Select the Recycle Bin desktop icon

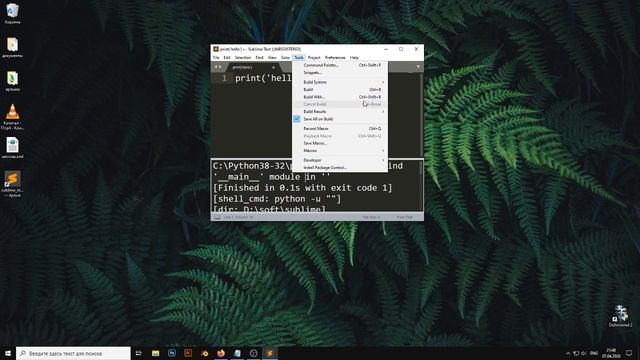tap(12, 13)
